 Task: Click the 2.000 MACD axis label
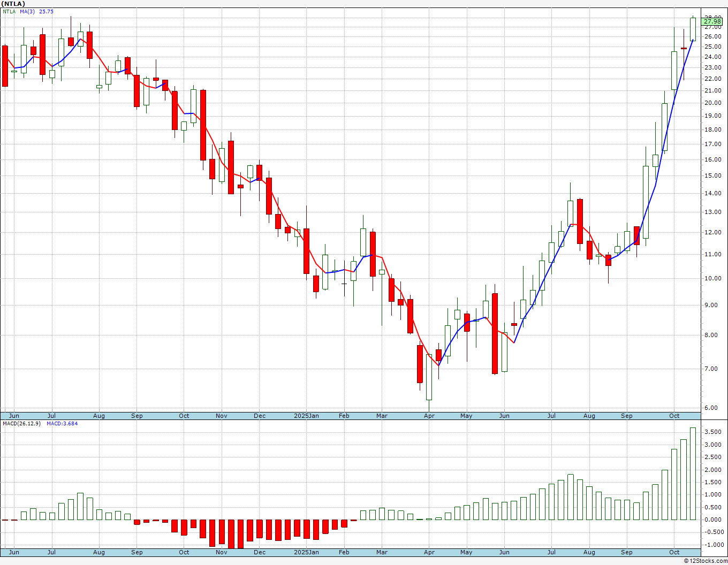tap(712, 470)
